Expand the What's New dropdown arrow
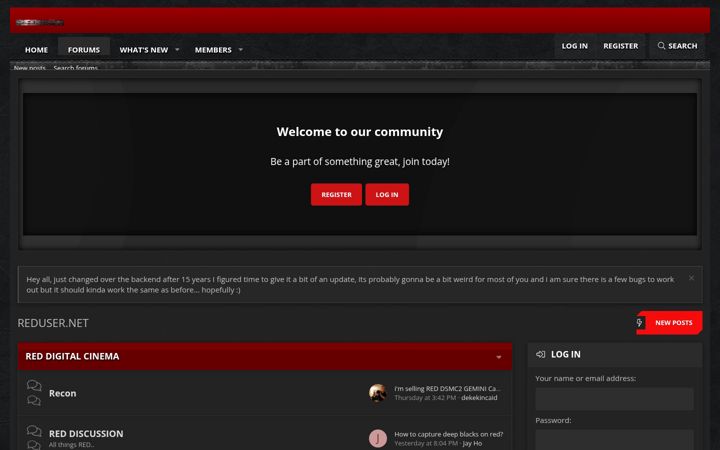Viewport: 720px width, 450px height. point(177,50)
